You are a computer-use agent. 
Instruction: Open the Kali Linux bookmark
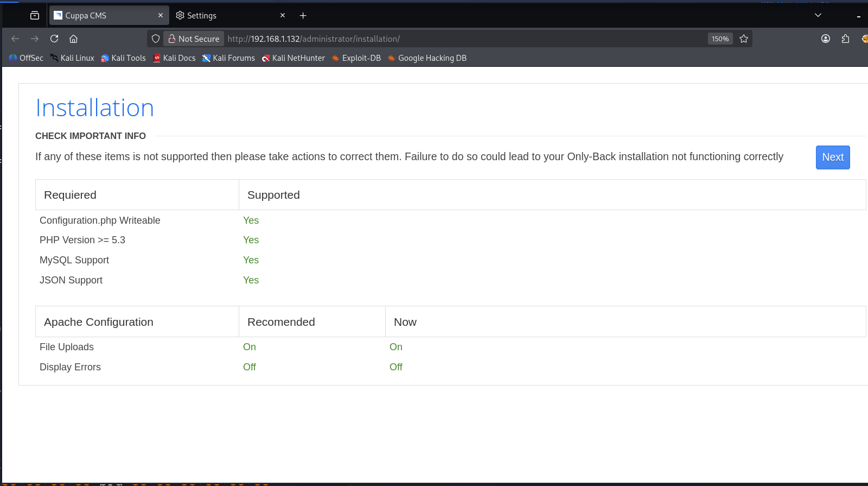pos(72,58)
